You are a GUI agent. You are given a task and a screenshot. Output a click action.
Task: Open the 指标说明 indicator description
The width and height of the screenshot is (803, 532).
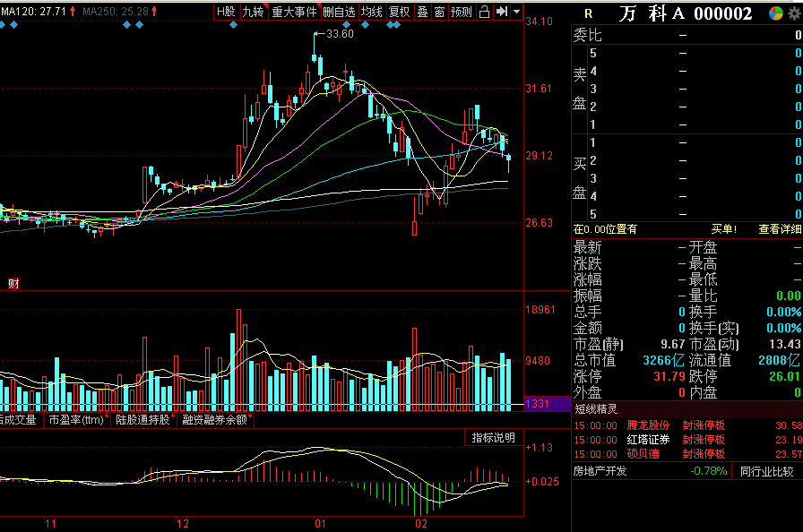pos(493,438)
